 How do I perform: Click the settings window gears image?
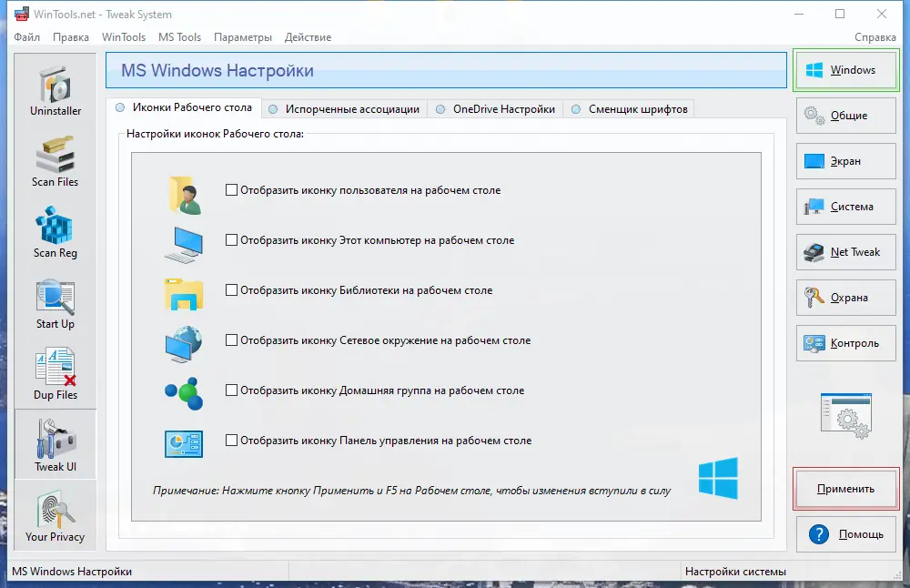tap(846, 416)
